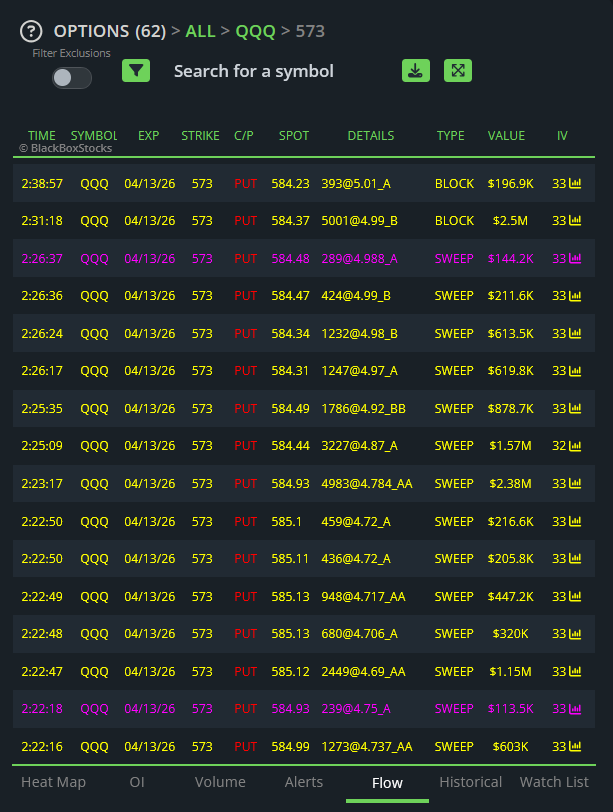Open the Alerts tab

click(303, 782)
